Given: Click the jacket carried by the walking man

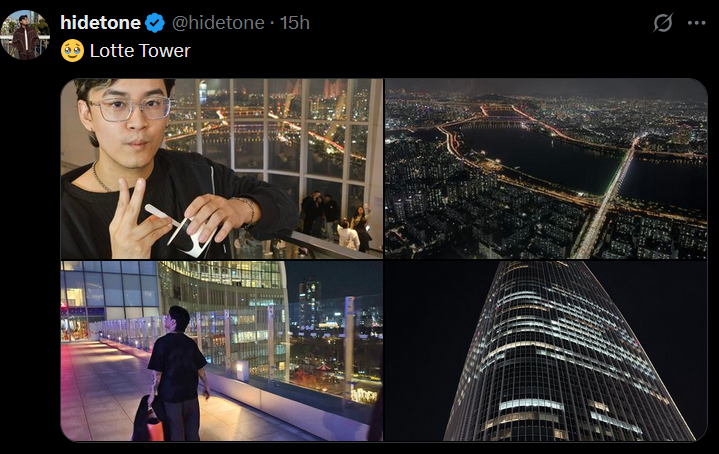Looking at the screenshot, I should coord(148,420).
